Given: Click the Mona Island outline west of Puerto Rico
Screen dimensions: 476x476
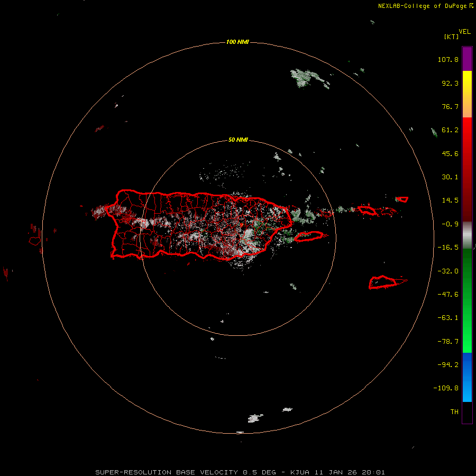Looking at the screenshot, I should [34, 241].
